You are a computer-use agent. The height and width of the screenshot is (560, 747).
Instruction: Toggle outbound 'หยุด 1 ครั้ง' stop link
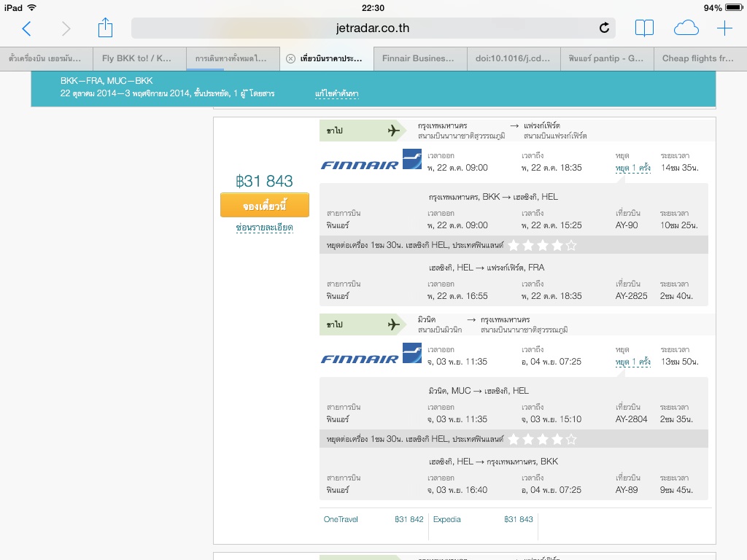632,168
